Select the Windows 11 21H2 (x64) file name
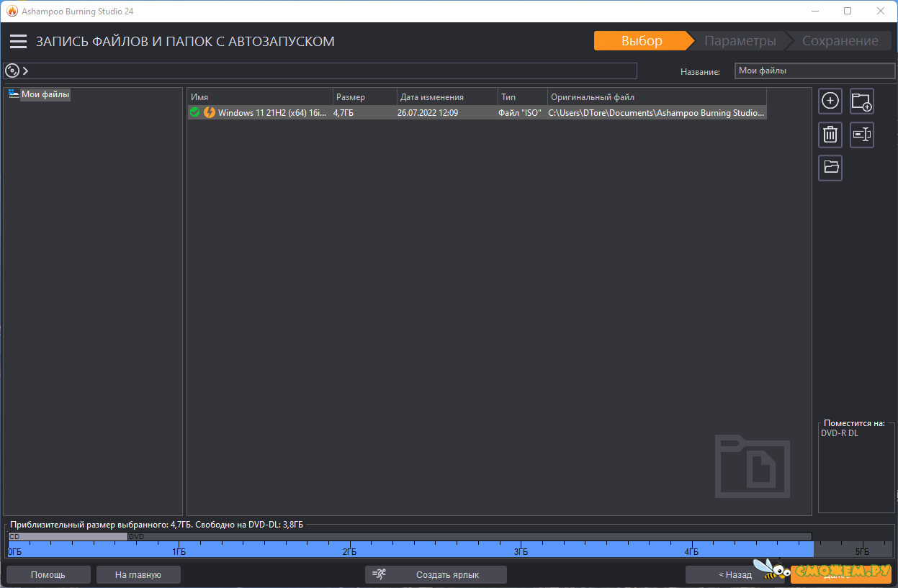This screenshot has height=588, width=898. tap(272, 113)
